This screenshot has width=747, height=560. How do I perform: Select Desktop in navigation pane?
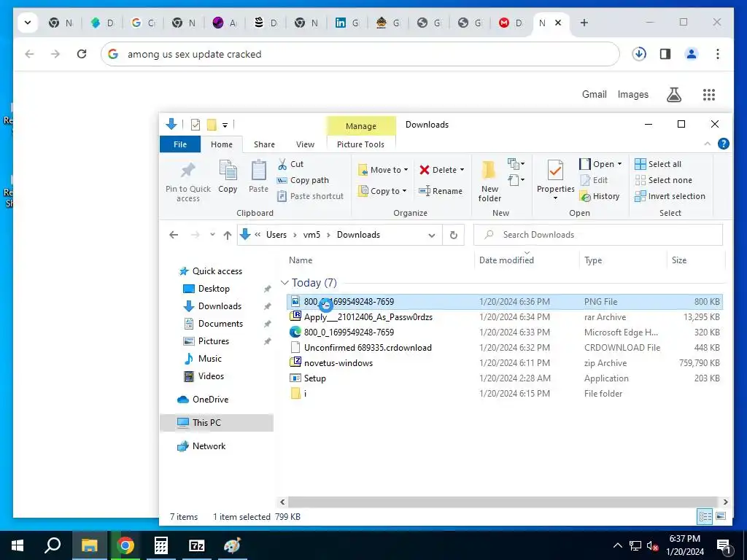214,289
